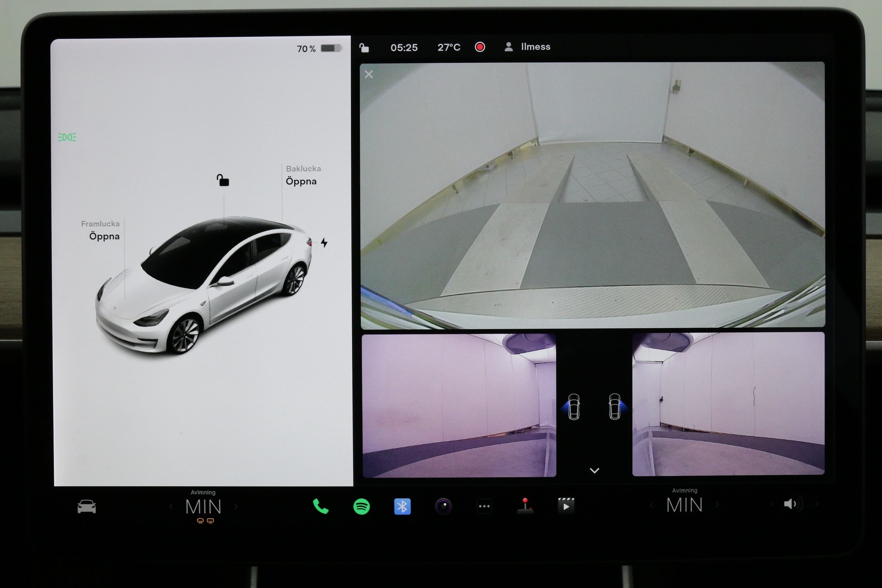Open the car controls menu icon
882x588 pixels.
click(87, 506)
